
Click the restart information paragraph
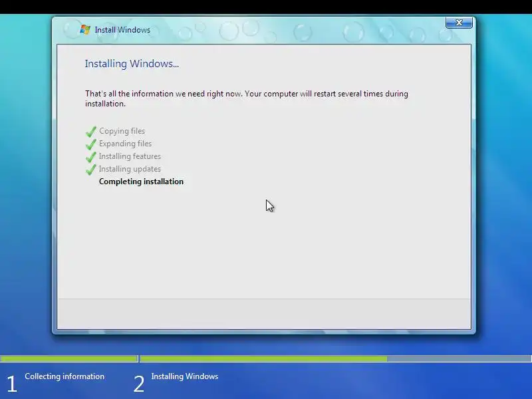tap(247, 98)
